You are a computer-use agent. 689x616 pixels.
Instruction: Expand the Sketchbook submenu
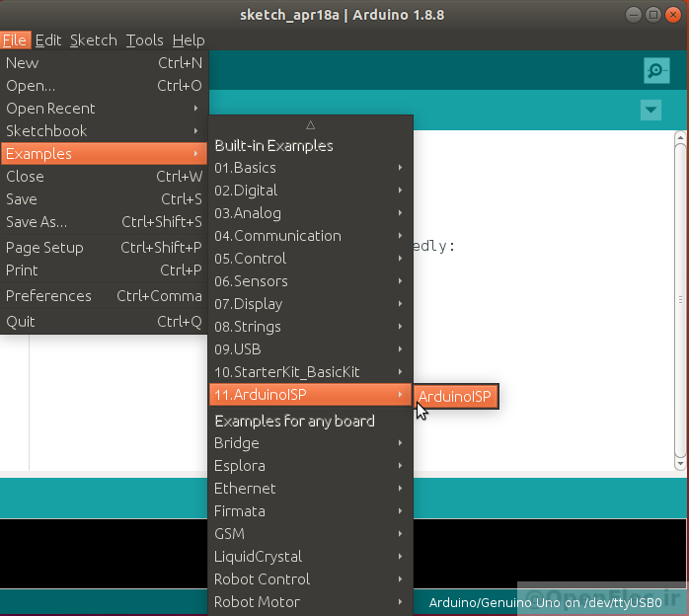point(105,131)
